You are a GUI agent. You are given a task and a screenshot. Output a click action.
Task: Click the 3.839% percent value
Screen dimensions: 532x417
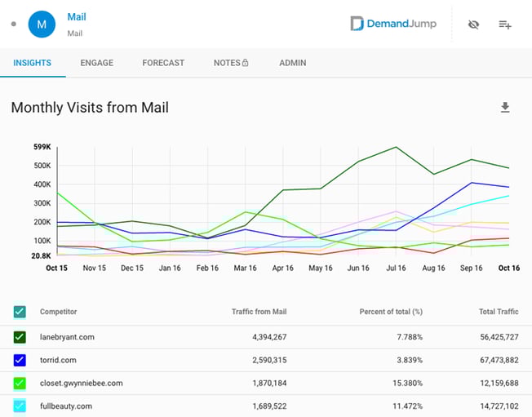click(x=410, y=360)
